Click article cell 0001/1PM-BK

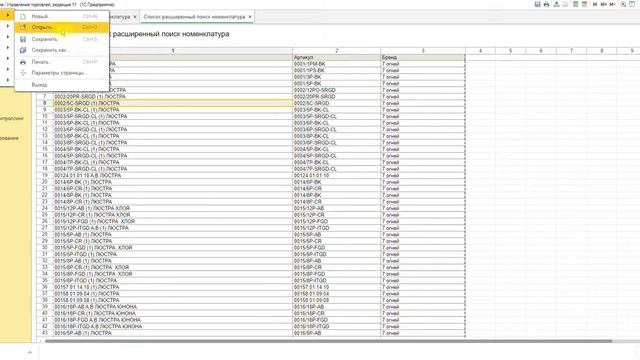tap(336, 64)
